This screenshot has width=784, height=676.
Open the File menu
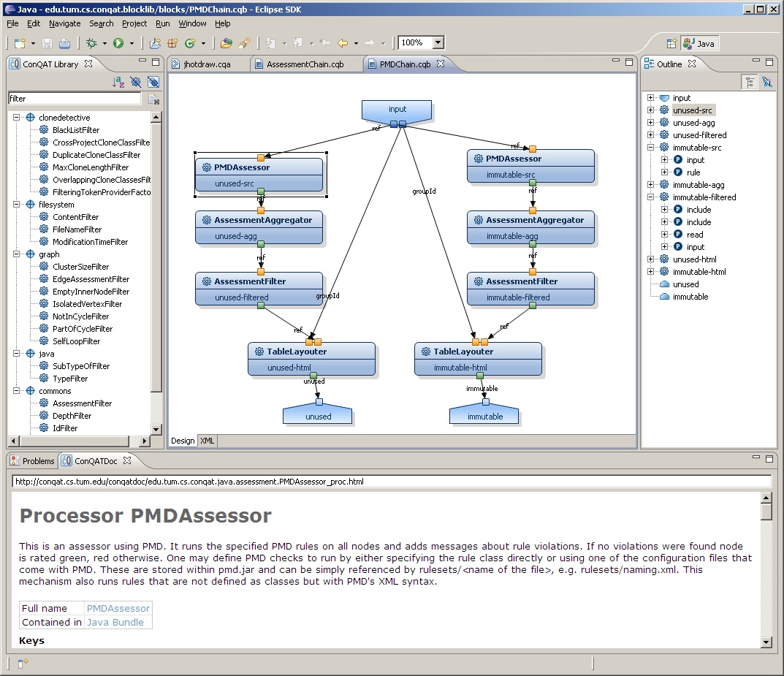(x=12, y=23)
